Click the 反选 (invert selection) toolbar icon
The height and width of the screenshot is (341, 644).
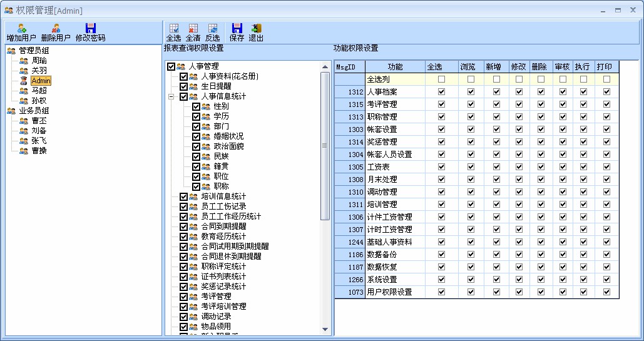click(x=213, y=28)
